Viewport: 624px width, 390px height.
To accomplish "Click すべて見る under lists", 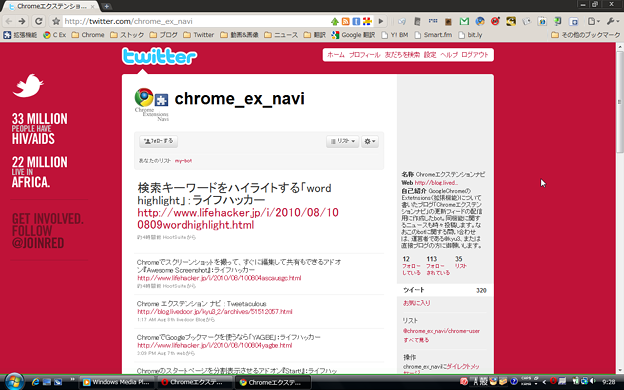I will [x=416, y=340].
